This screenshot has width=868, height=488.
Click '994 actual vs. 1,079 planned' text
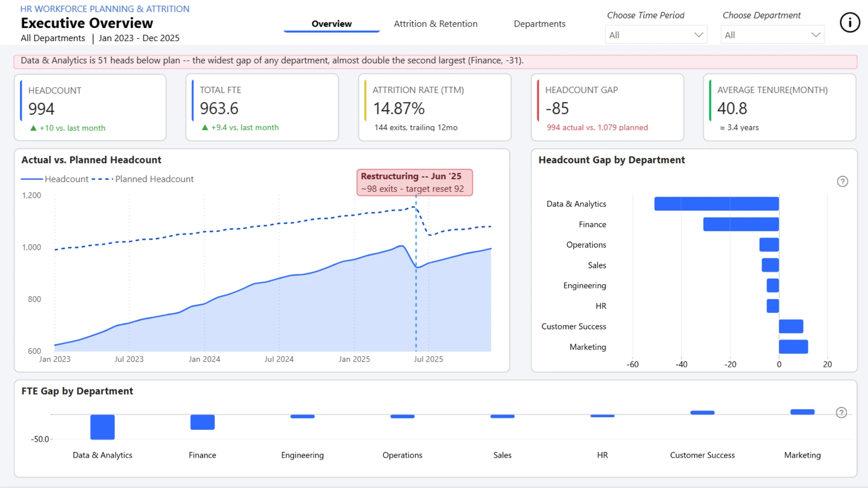597,127
